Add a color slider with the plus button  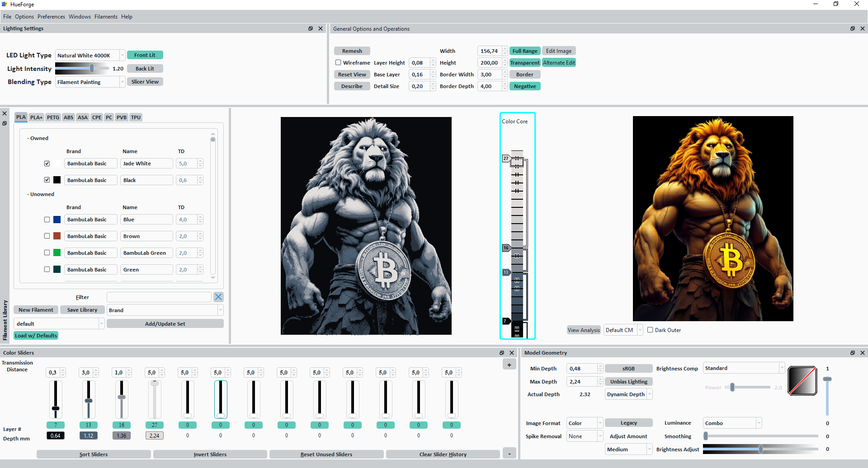point(509,365)
